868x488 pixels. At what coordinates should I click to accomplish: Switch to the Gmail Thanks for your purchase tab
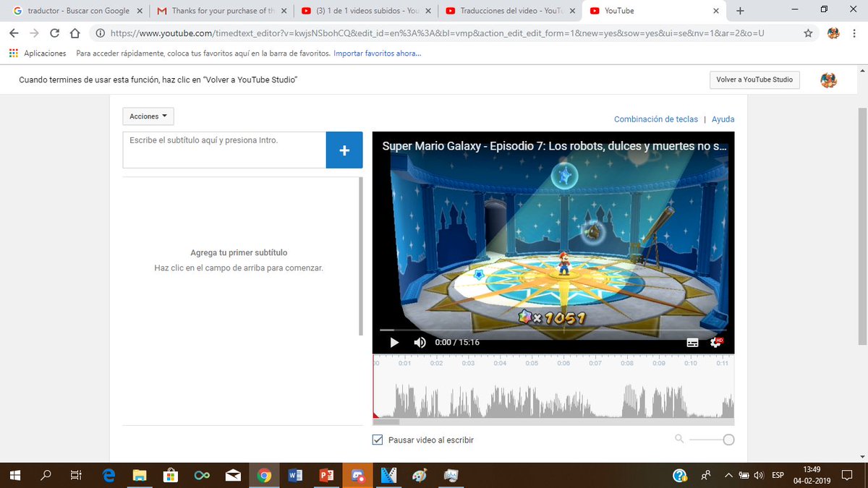[221, 11]
